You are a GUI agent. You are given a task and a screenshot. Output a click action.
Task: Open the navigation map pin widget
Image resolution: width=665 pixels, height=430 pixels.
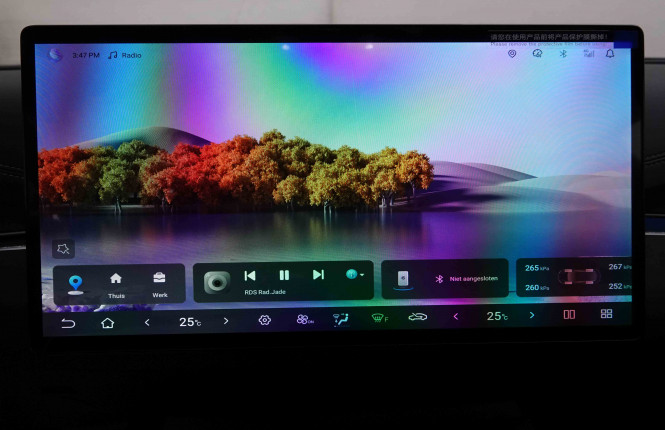pyautogui.click(x=75, y=283)
